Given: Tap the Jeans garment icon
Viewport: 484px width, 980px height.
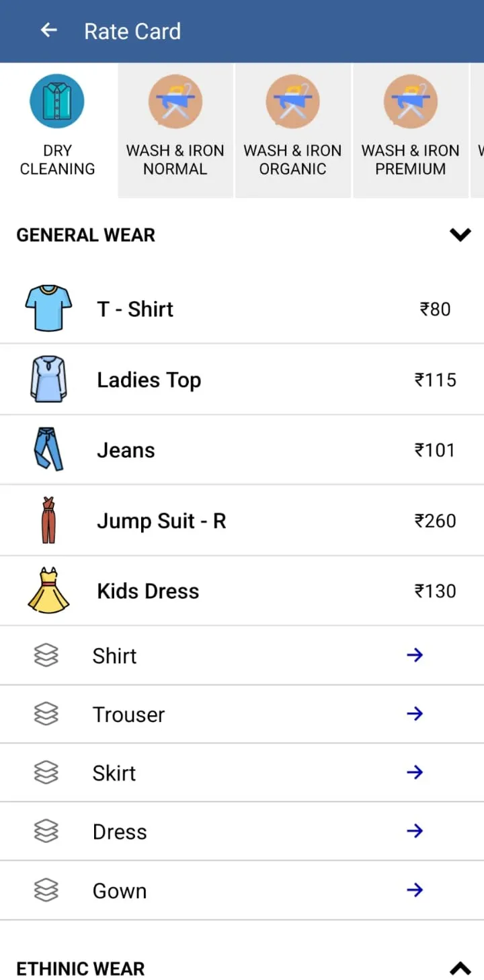Looking at the screenshot, I should click(48, 449).
